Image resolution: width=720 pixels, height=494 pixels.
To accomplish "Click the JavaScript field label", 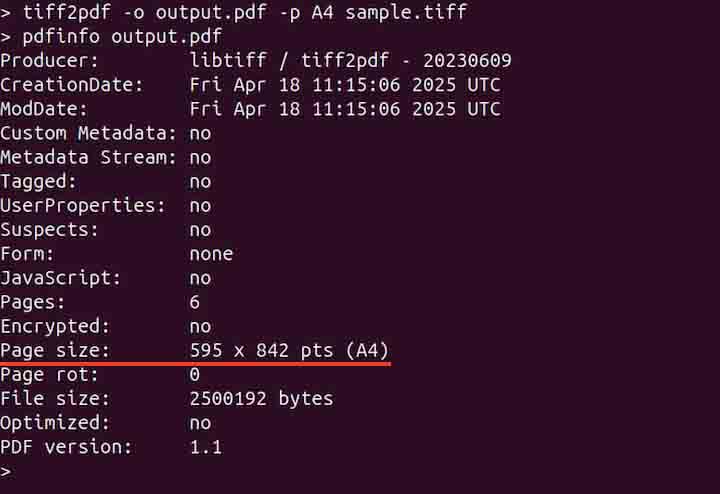I will click(x=61, y=278).
